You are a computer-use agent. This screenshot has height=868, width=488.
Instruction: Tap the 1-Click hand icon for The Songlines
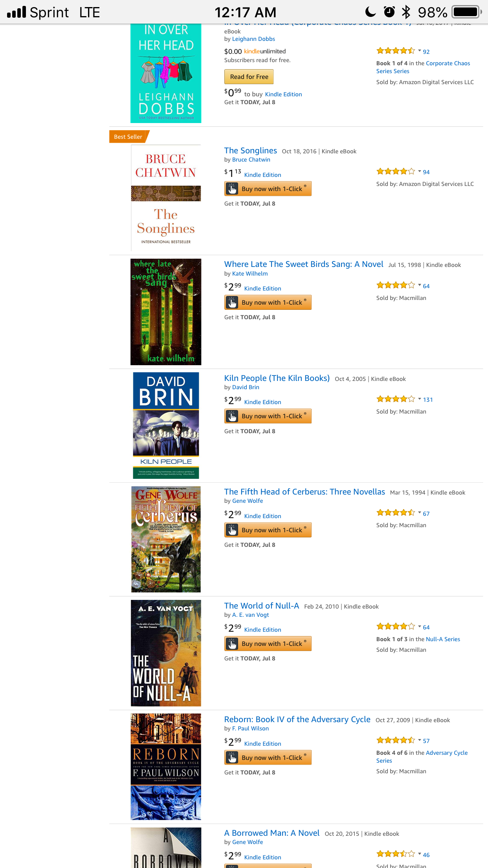[232, 189]
